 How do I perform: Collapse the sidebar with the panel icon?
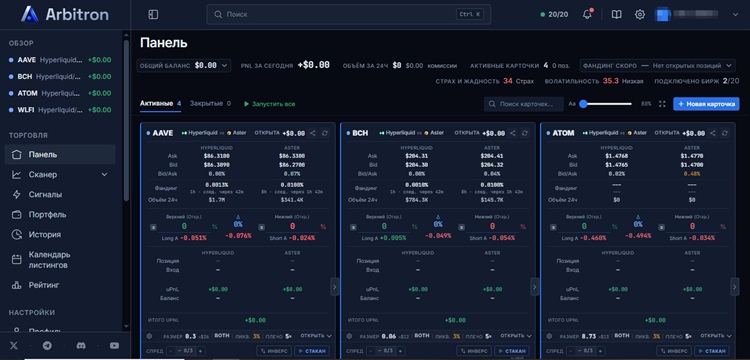pos(153,15)
